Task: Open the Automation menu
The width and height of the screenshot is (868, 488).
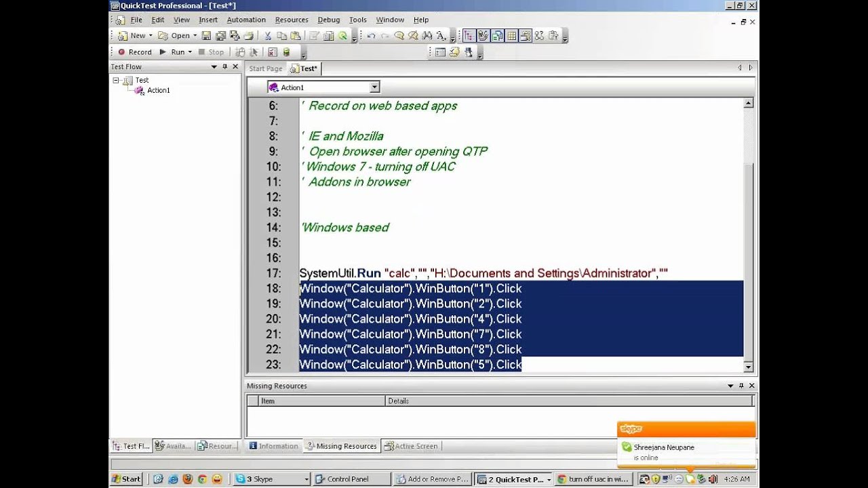Action: (246, 20)
